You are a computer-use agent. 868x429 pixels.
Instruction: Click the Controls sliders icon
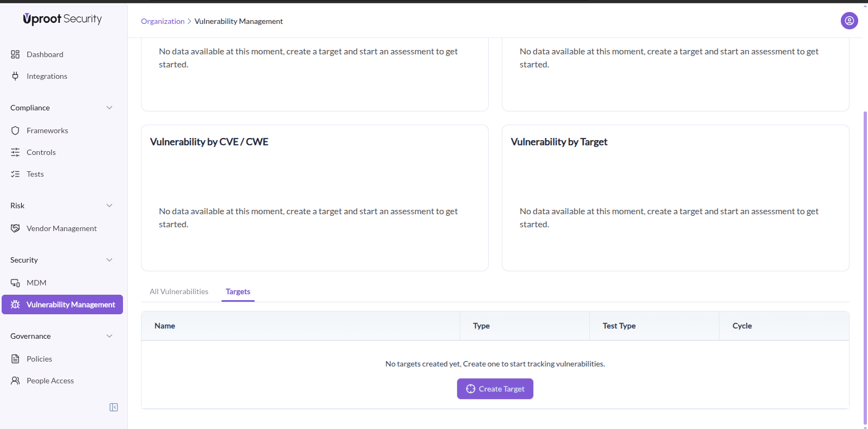coord(15,152)
